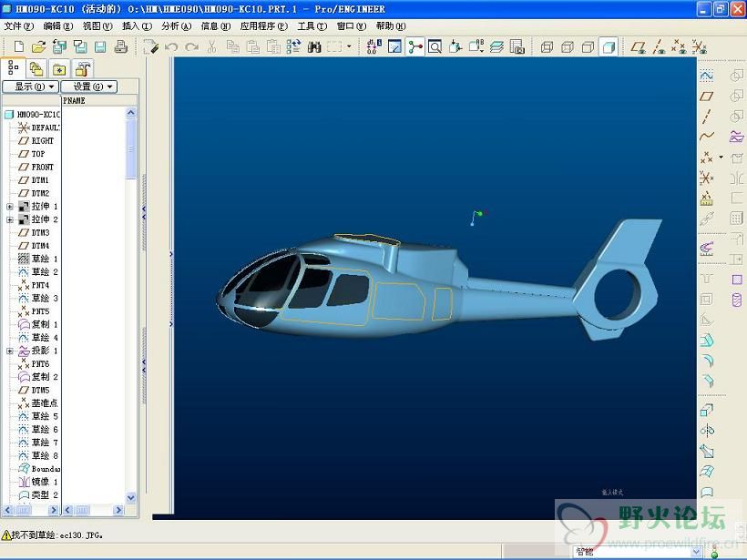Switch to the model tree tab
This screenshot has height=560, width=747.
tap(13, 68)
